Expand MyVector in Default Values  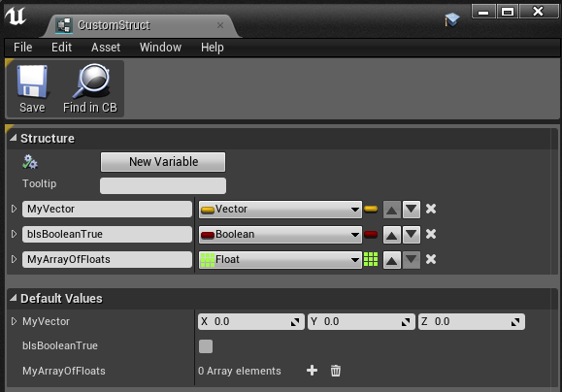tap(14, 321)
